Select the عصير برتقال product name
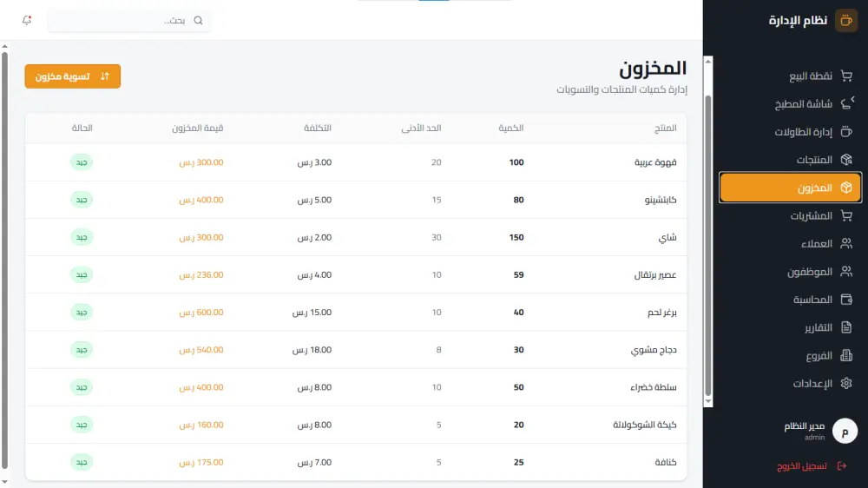 tap(655, 274)
